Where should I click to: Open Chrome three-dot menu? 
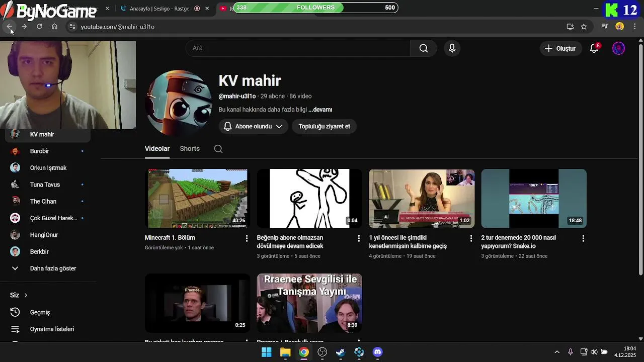click(635, 27)
